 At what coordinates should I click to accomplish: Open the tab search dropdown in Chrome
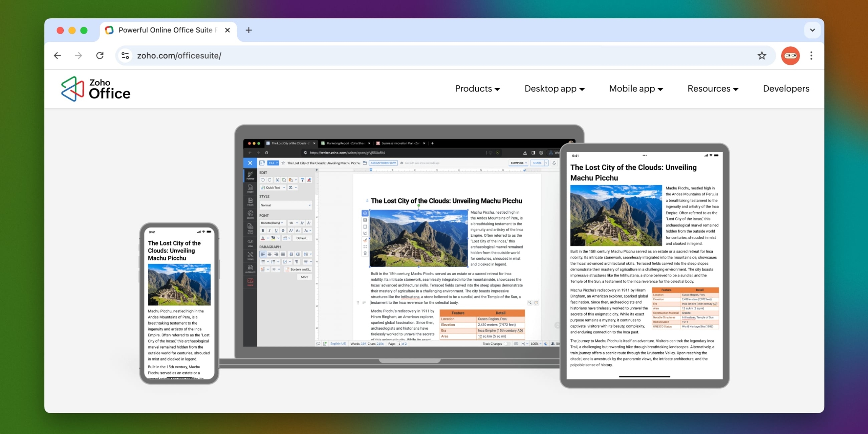coord(812,30)
